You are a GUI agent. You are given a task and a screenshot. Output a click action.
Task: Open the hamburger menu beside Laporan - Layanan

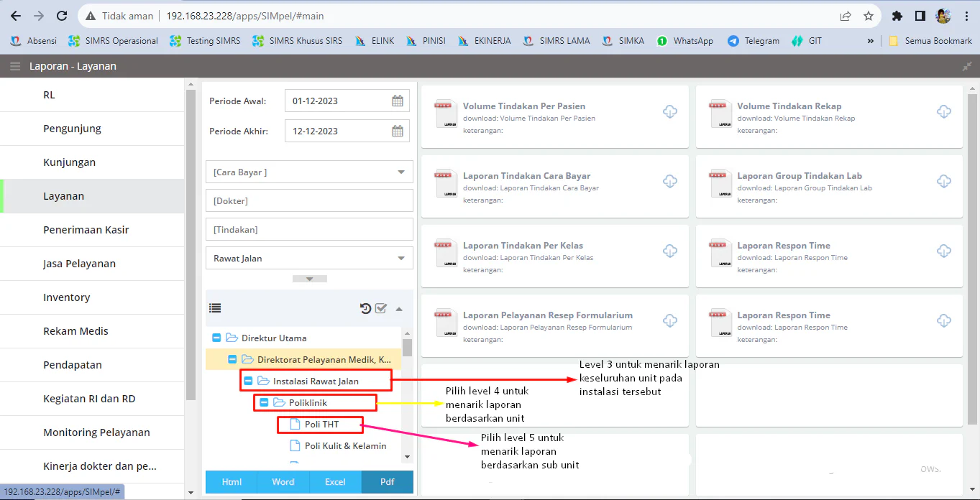[x=15, y=66]
